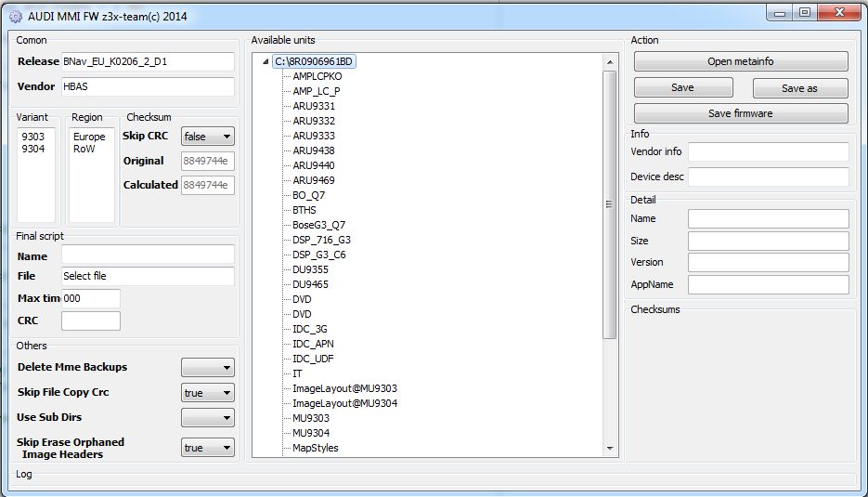
Task: Open the Skip CRC dropdown
Action: [208, 137]
